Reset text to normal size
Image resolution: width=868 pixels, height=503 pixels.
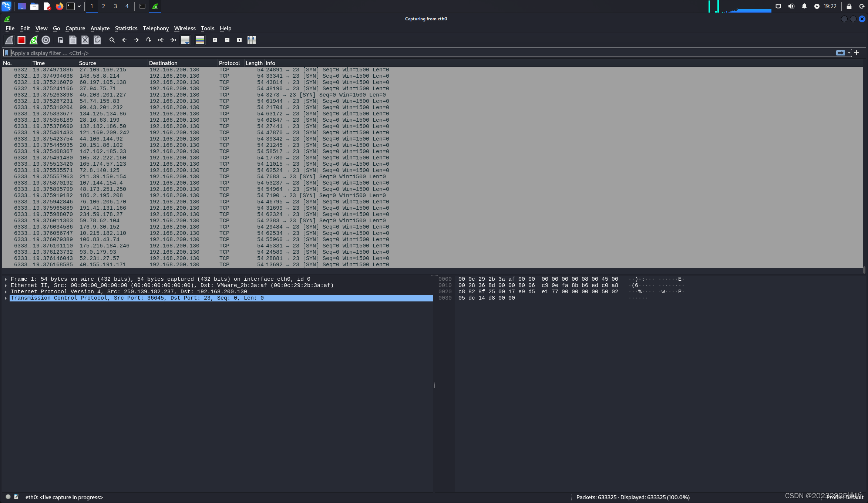(x=239, y=40)
